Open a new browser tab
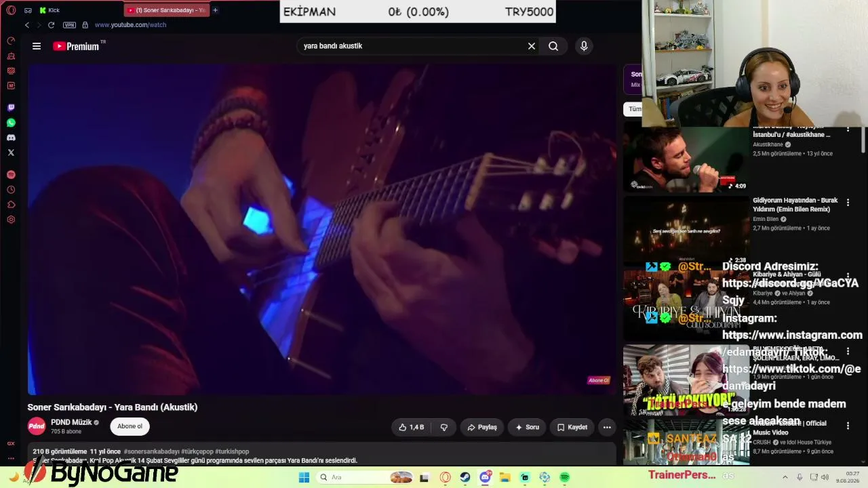 coord(216,10)
